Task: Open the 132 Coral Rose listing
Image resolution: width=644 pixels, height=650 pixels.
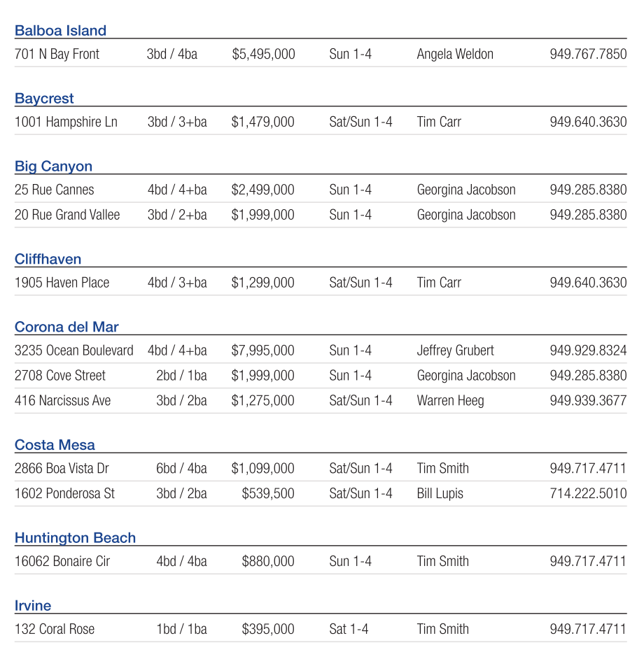Action: [55, 630]
